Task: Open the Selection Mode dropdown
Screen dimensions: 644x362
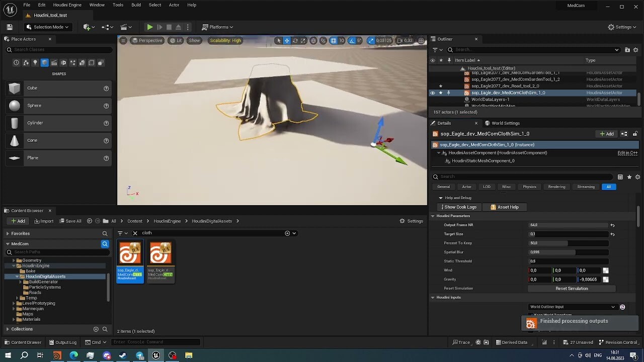Action: pyautogui.click(x=48, y=27)
